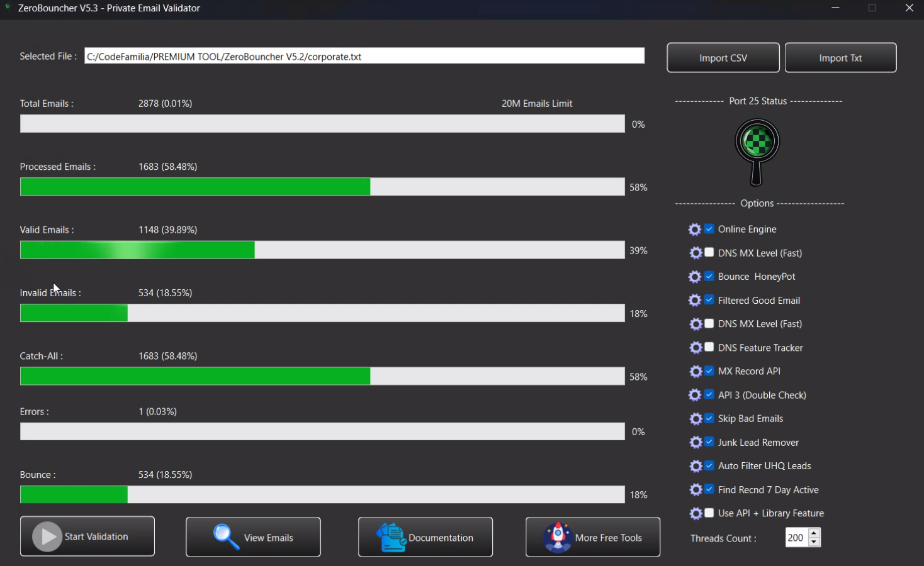Open gear settings for MX Record API
Viewport: 924px width, 566px height.
[696, 372]
